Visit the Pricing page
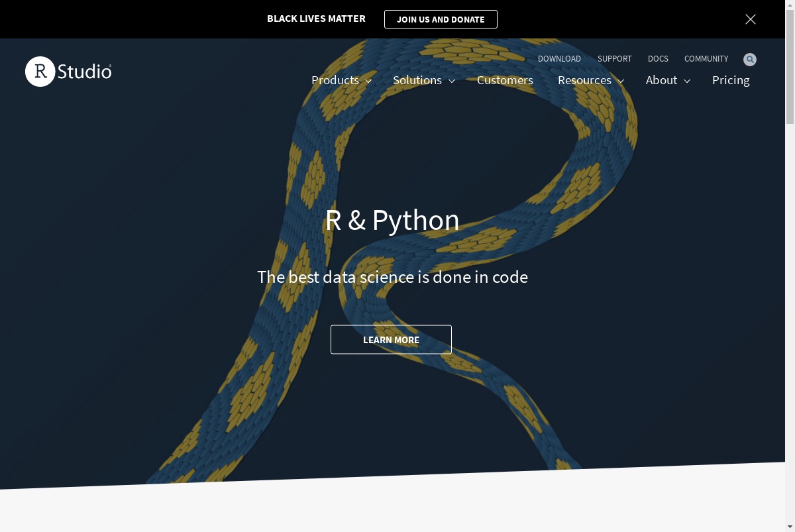 click(x=731, y=80)
